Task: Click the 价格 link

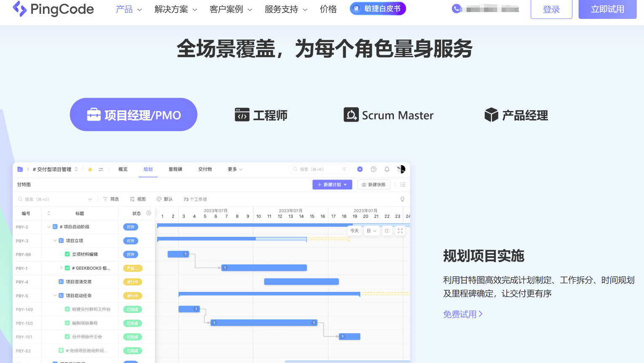Action: click(x=328, y=9)
